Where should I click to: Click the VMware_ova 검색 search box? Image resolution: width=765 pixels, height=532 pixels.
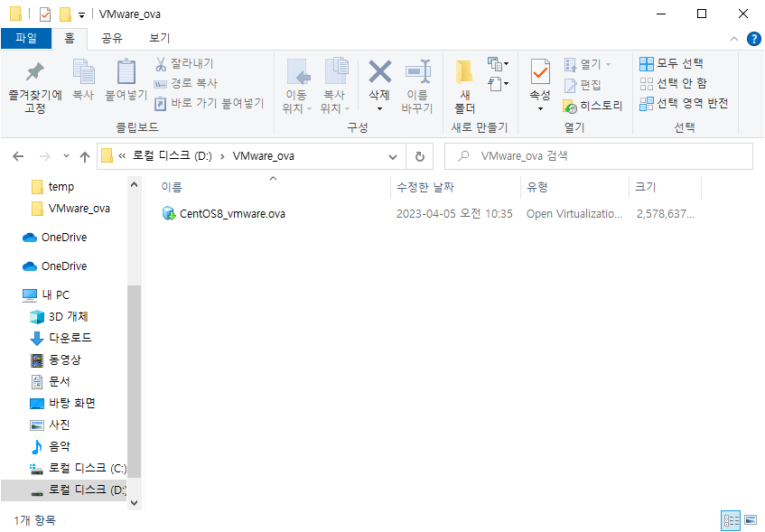pos(599,156)
